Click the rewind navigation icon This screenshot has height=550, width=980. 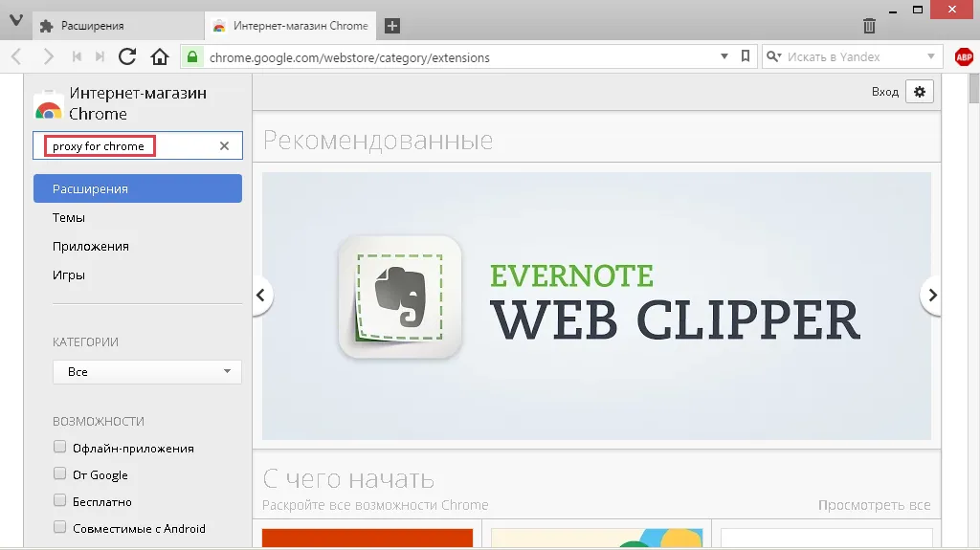pyautogui.click(x=77, y=56)
